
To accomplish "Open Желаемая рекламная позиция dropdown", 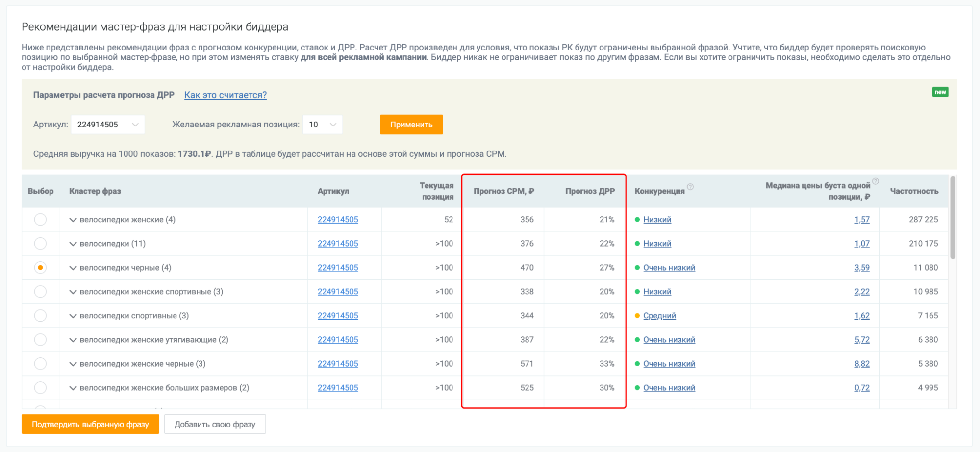I will point(322,125).
